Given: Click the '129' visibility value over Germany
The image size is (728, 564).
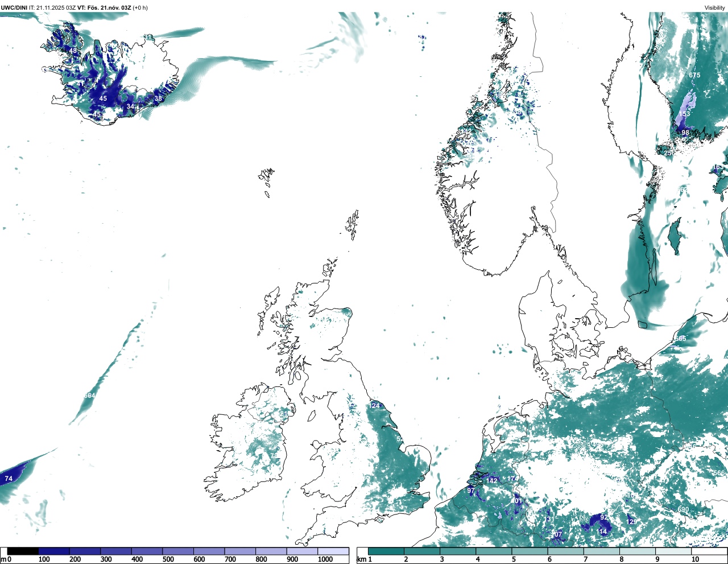Looking at the screenshot, I should [631, 522].
